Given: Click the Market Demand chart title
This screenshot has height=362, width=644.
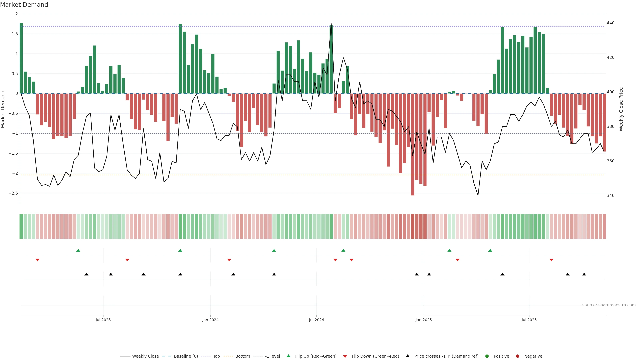Looking at the screenshot, I should coord(24,5).
